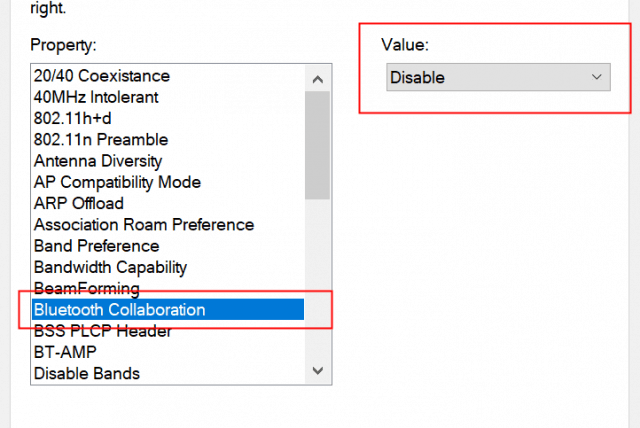Select the BSS PLCP Header property

[x=103, y=331]
